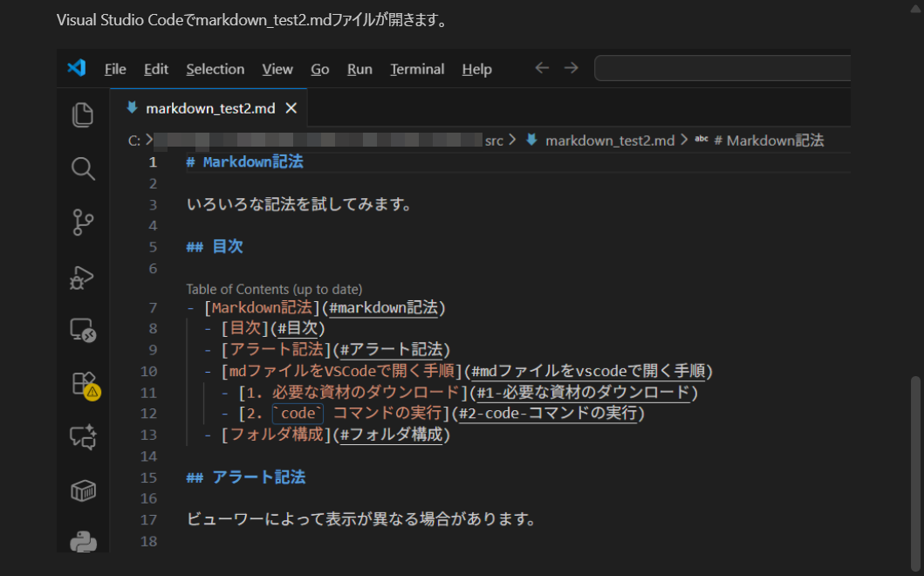Expand the '# Markdown記法' breadcrumb symbol
This screenshot has width=924, height=576.
click(768, 141)
